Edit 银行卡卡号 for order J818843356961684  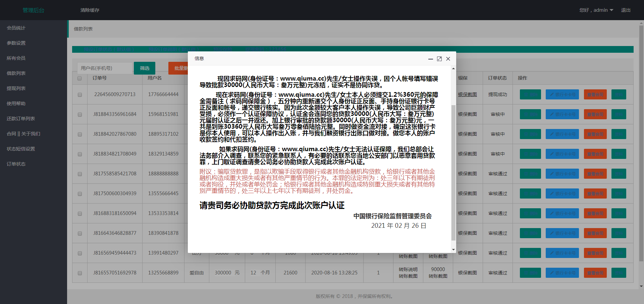click(x=562, y=114)
